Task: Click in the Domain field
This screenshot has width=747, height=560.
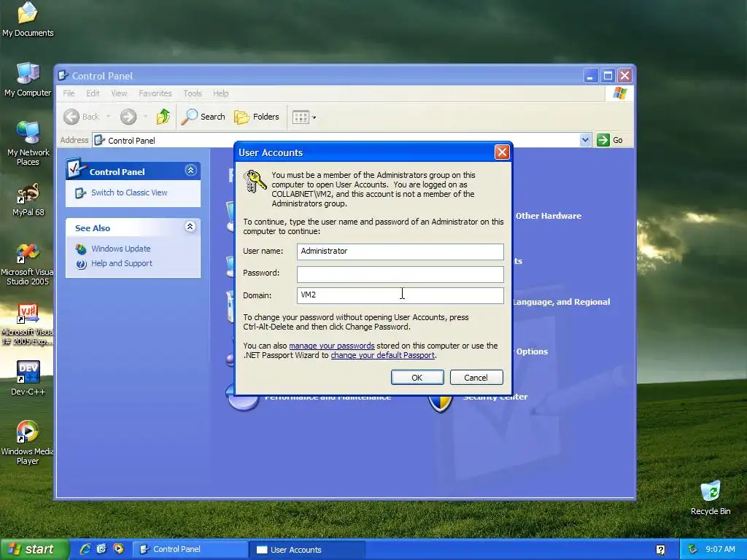Action: point(400,295)
